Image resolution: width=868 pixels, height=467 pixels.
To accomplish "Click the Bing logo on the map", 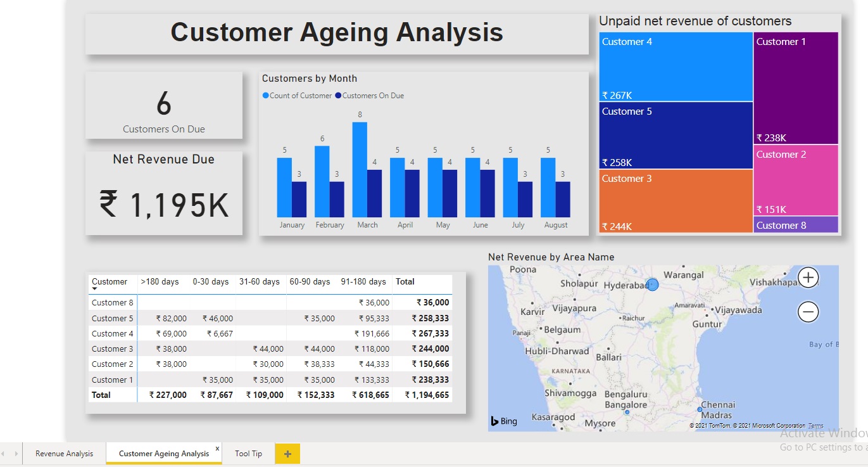I will (x=503, y=420).
